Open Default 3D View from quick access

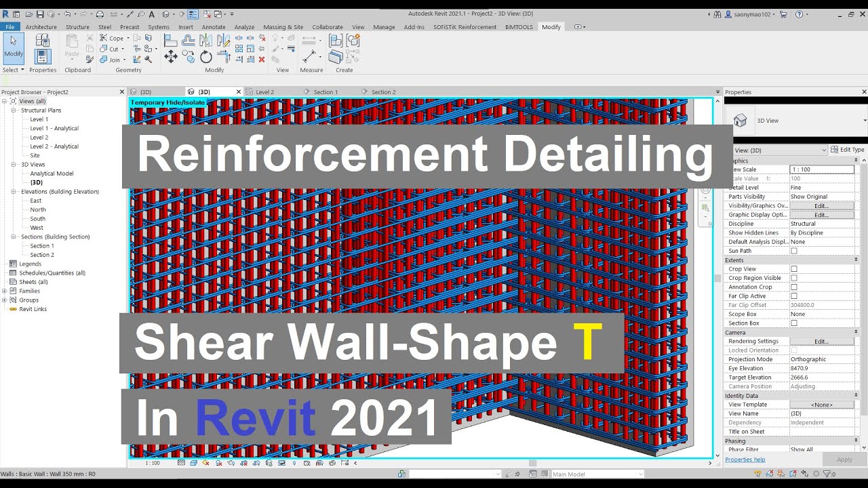[165, 14]
